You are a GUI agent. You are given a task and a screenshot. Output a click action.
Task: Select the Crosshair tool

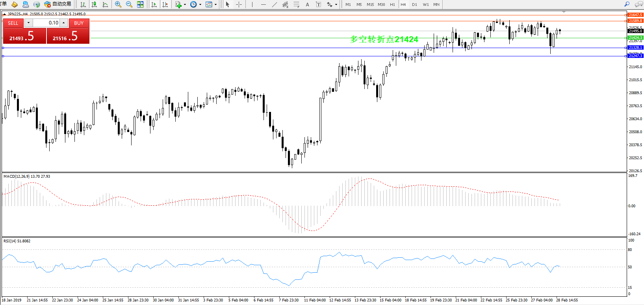point(239,4)
